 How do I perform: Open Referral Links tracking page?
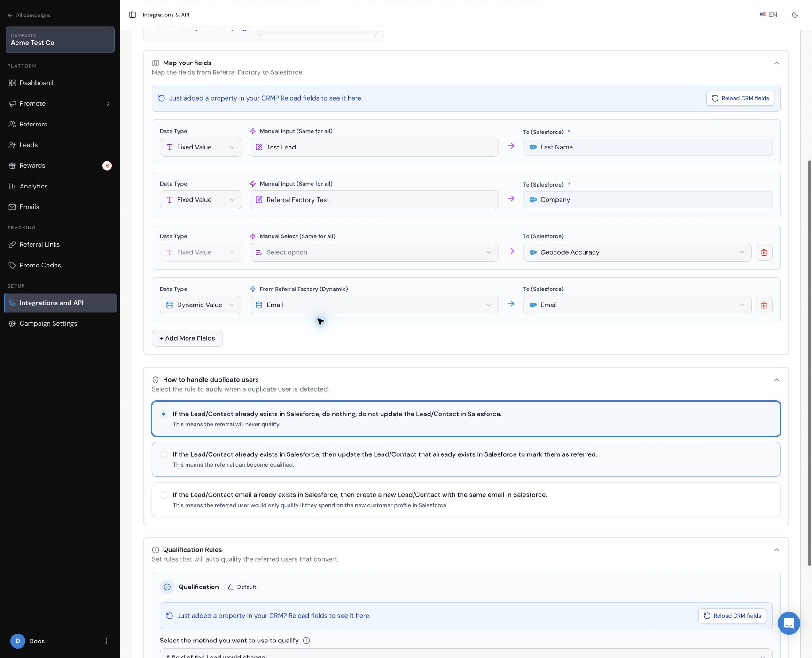click(60, 244)
